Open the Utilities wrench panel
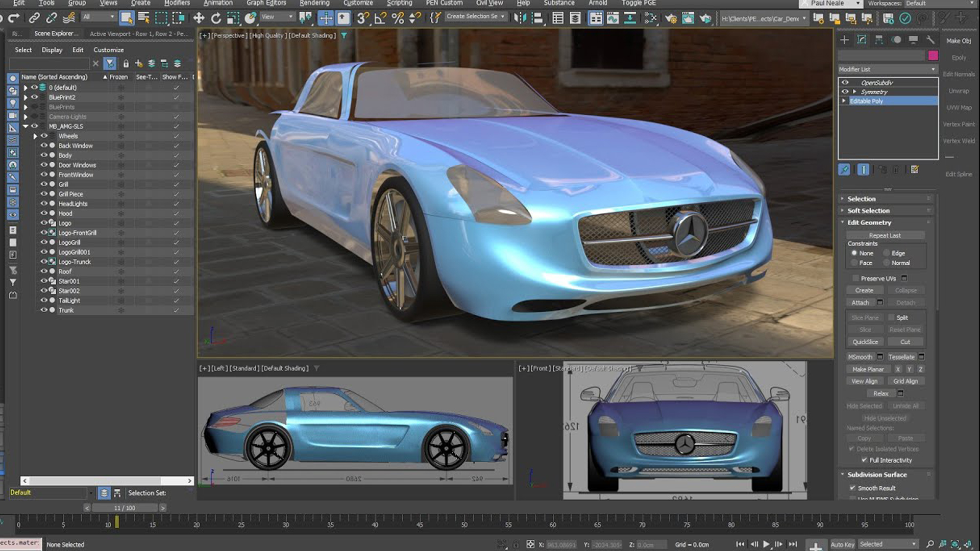This screenshot has height=551, width=980. (x=930, y=40)
